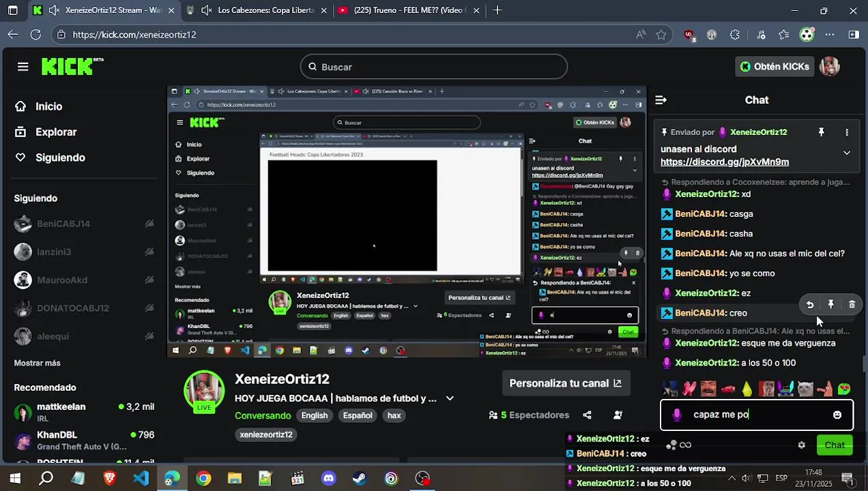Viewport: 868px width, 491px height.
Task: Open chat settings gear
Action: pyautogui.click(x=802, y=445)
